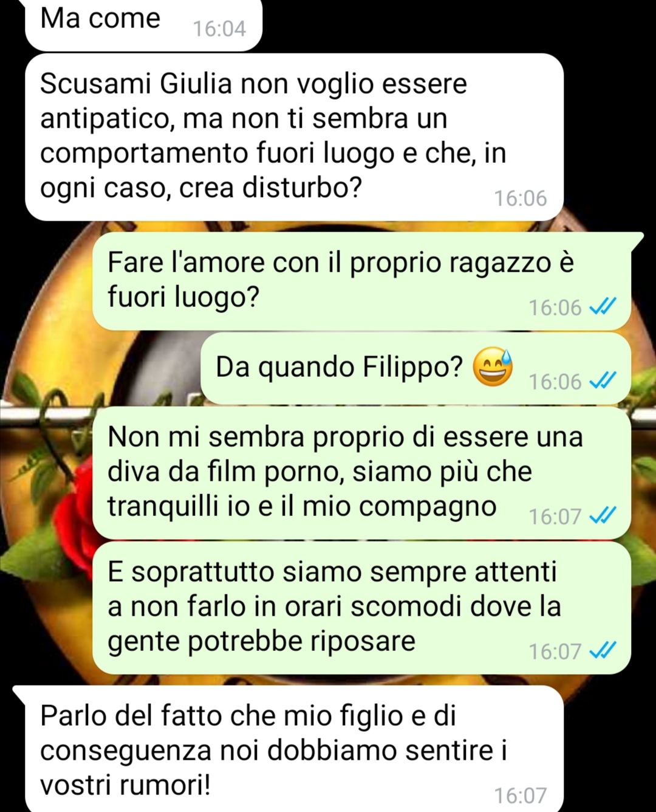Select the "E soprattutto siamo sempre attenti" message
The image size is (656, 812).
pyautogui.click(x=362, y=608)
